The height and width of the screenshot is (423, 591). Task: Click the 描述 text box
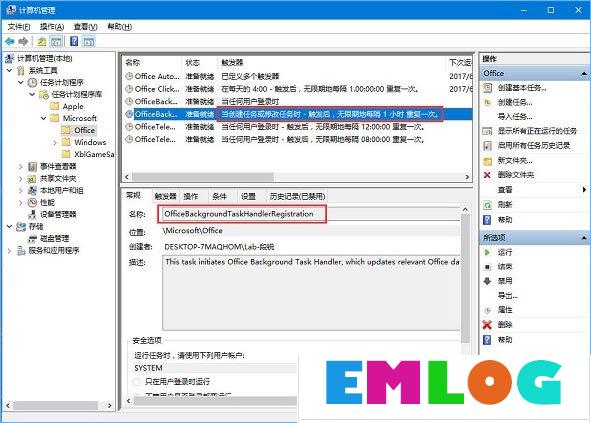(311, 293)
